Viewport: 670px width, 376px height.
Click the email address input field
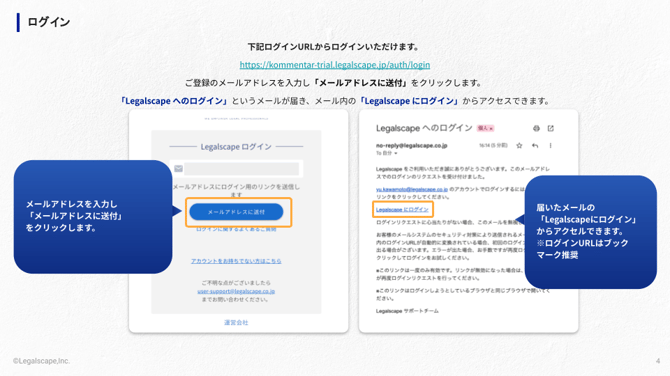tap(242, 169)
